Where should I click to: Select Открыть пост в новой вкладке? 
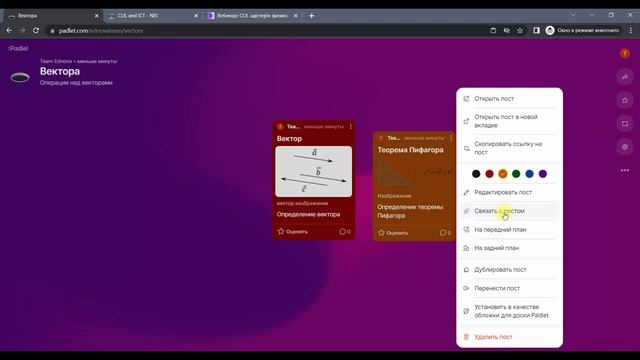point(509,121)
